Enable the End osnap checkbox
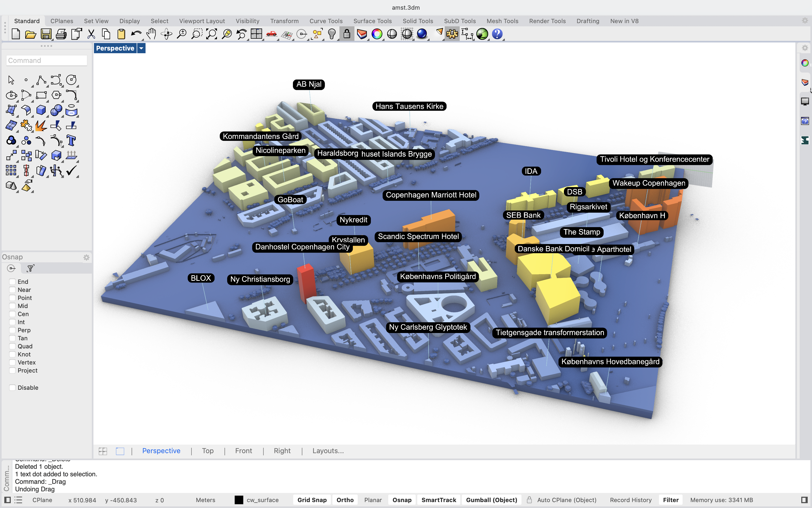 tap(12, 282)
